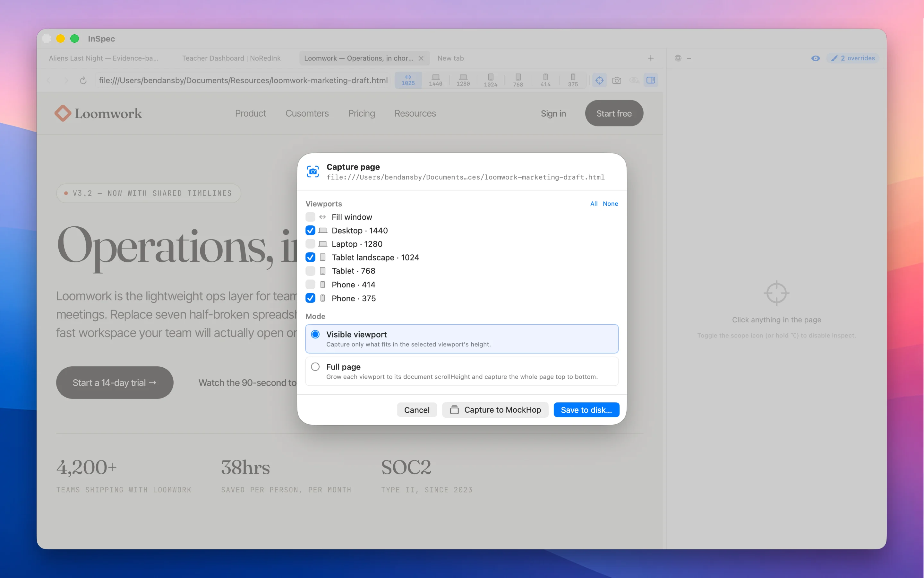Image resolution: width=924 pixels, height=578 pixels.
Task: Open Product in page navigation
Action: 251,114
